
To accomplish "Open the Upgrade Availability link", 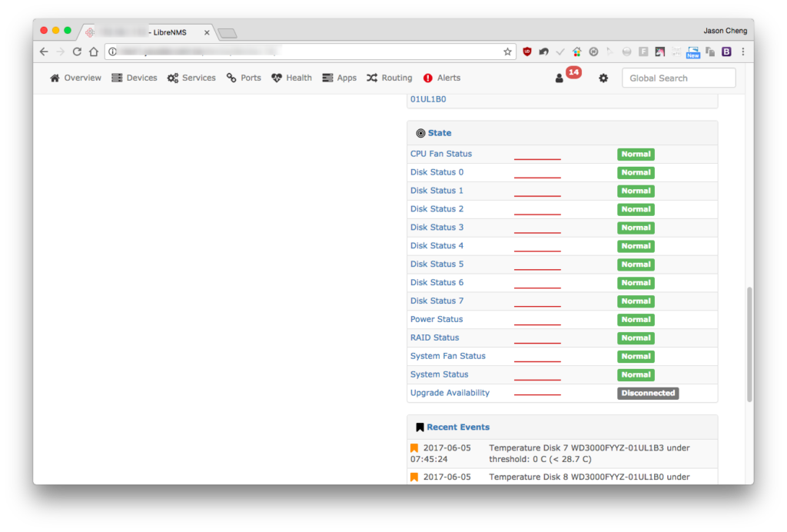I will click(450, 393).
